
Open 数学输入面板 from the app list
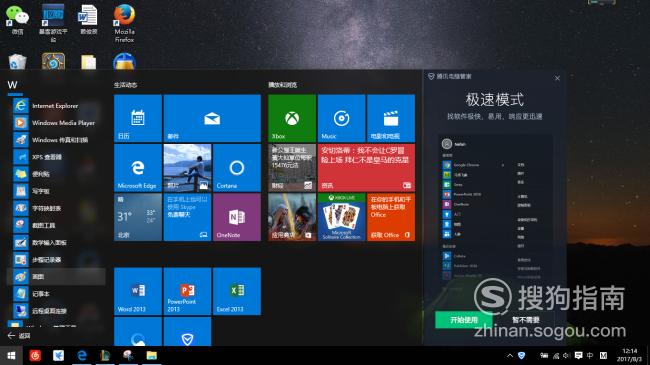point(56,243)
